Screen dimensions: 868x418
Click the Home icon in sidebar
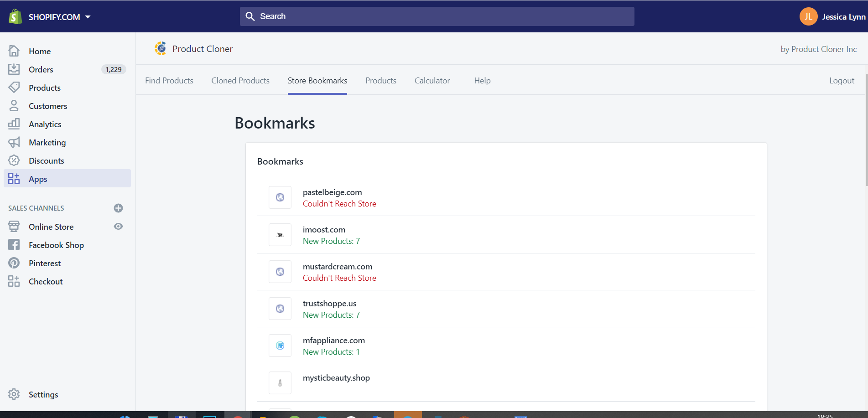(x=14, y=51)
